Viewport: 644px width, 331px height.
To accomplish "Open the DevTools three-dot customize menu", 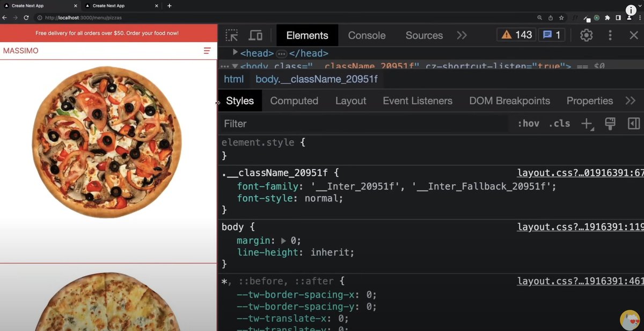I will pos(610,35).
